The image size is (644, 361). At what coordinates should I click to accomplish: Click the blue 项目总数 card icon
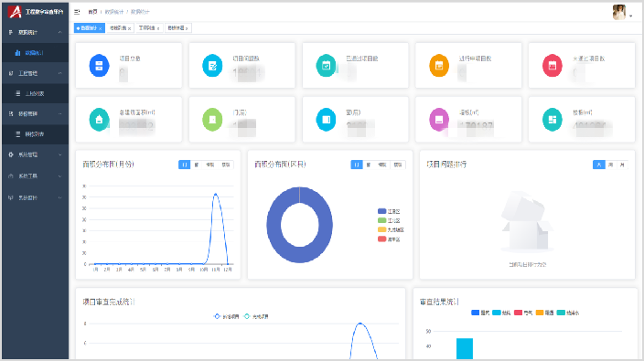click(99, 65)
